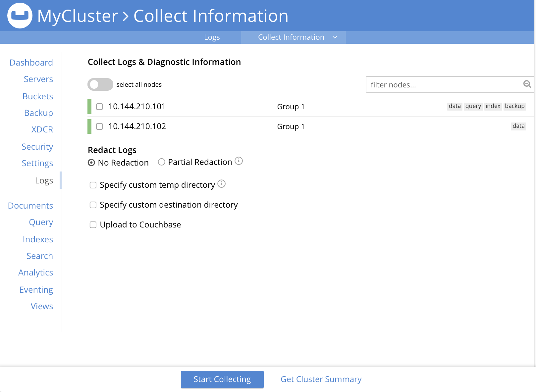
Task: Enable Upload to Couchbase checkbox
Action: pyautogui.click(x=93, y=225)
